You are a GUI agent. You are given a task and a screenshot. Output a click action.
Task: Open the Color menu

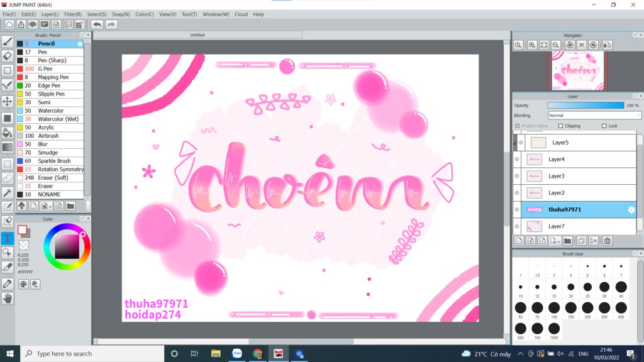click(145, 14)
